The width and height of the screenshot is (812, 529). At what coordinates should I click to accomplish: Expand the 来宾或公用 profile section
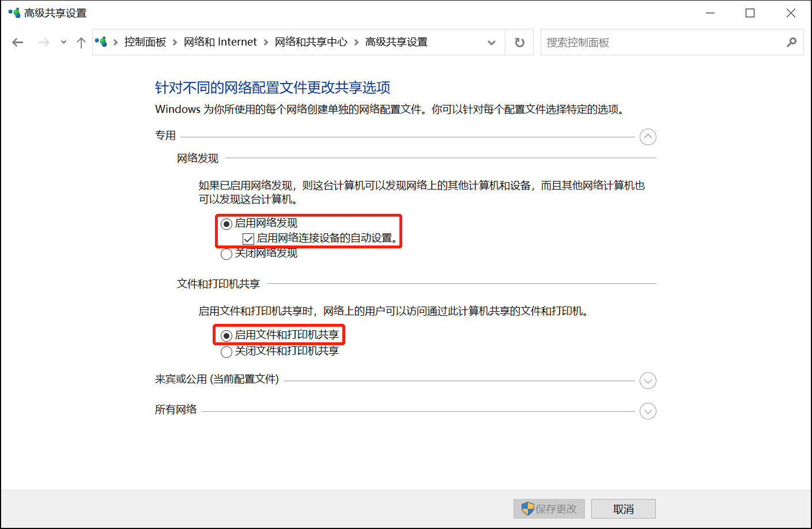[x=648, y=380]
